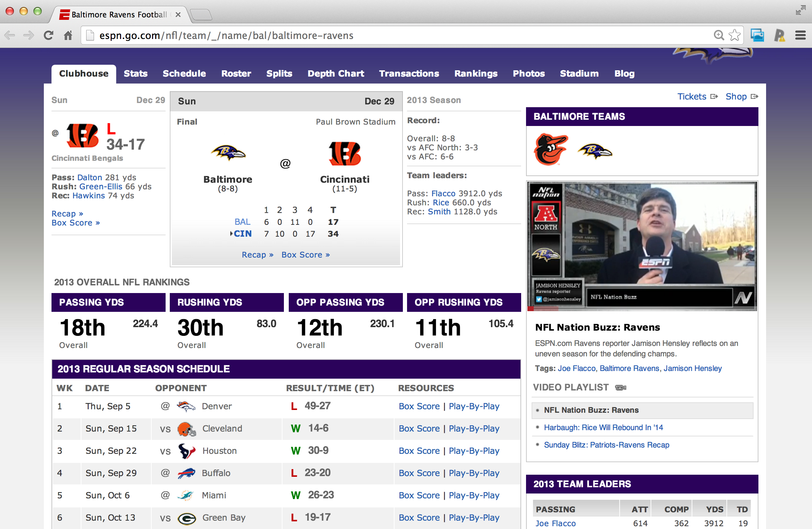The image size is (812, 529).
Task: Reload the page with the refresh icon
Action: tap(48, 35)
